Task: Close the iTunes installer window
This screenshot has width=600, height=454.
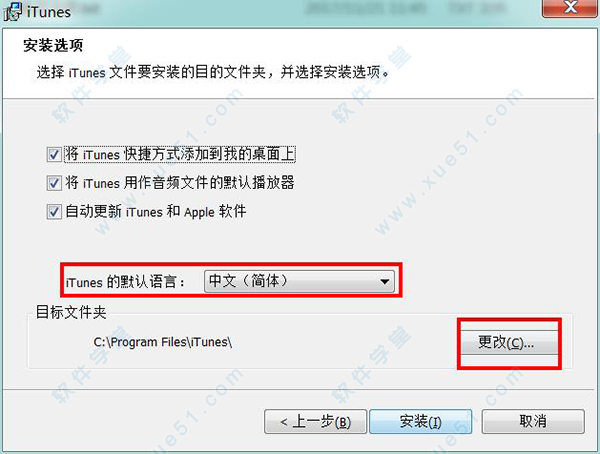Action: pos(571,8)
